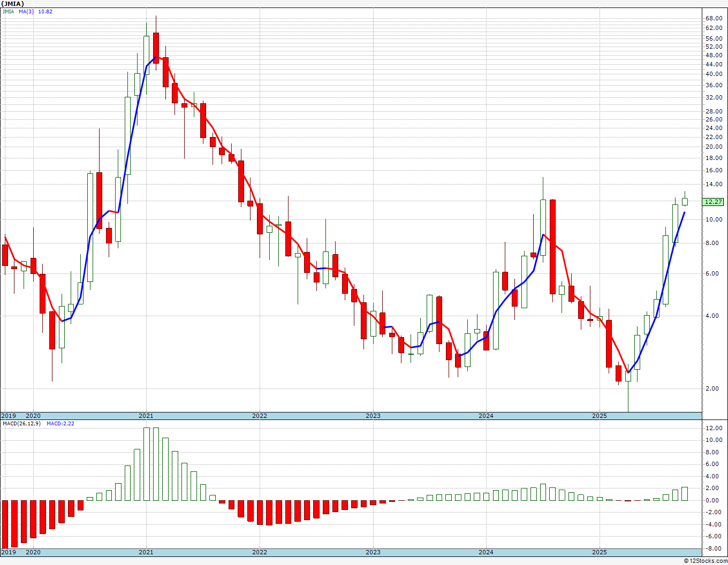Click the 2022 marker on price chart axis

[260, 416]
